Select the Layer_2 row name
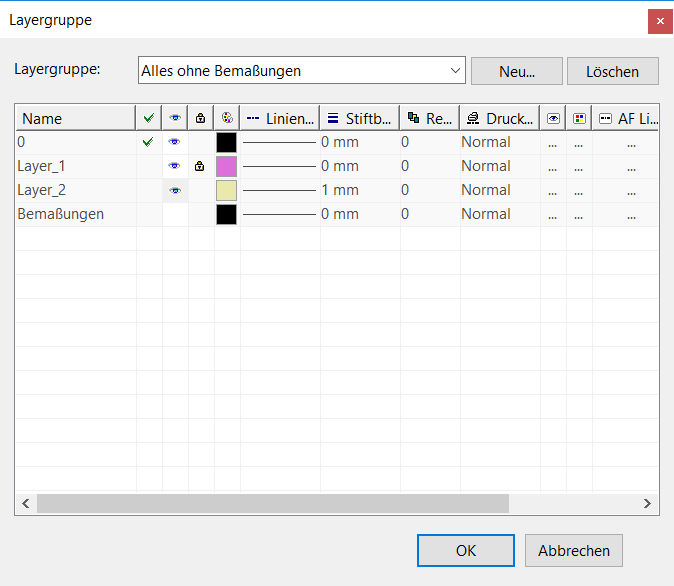This screenshot has height=586, width=674. (x=41, y=190)
